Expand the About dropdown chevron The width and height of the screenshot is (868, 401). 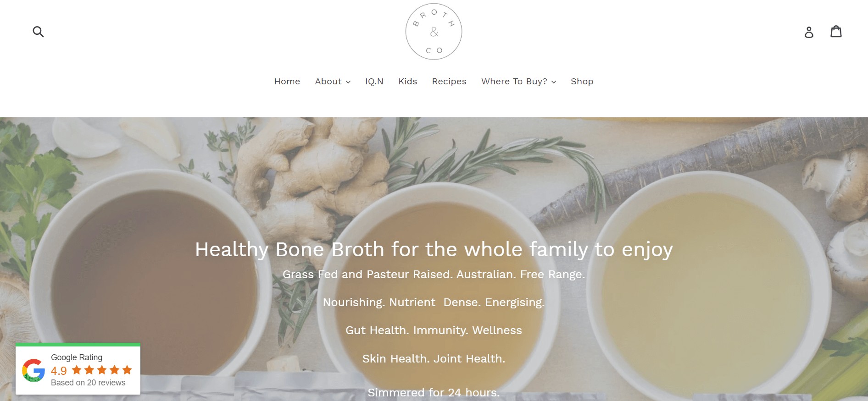point(348,82)
